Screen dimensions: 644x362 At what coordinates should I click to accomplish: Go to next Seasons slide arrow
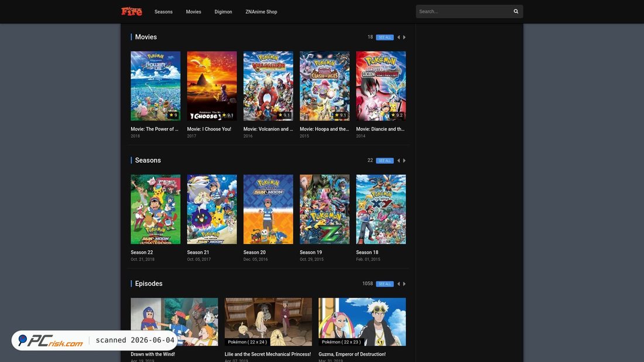[x=404, y=160]
